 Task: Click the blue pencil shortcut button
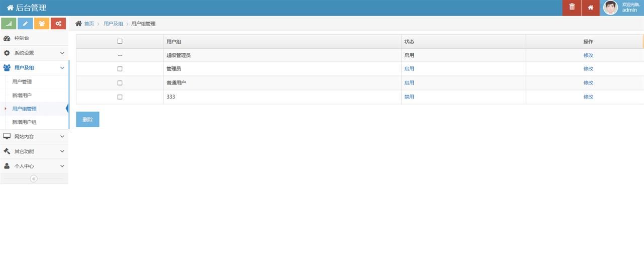point(25,24)
